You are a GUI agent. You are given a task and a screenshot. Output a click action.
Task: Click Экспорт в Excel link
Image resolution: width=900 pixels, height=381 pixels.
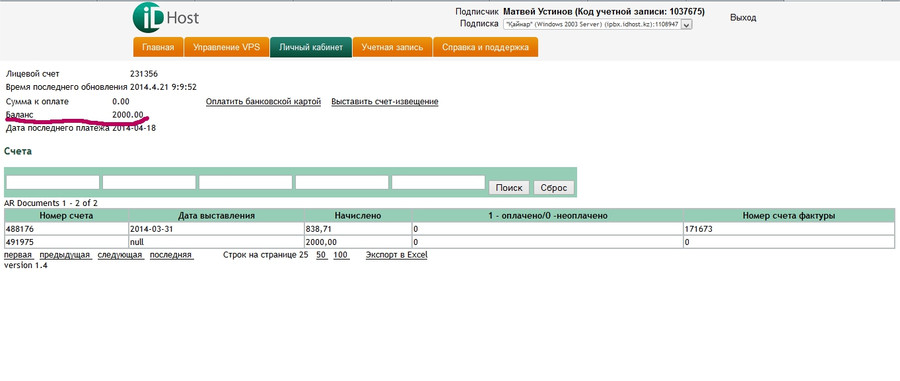[396, 255]
